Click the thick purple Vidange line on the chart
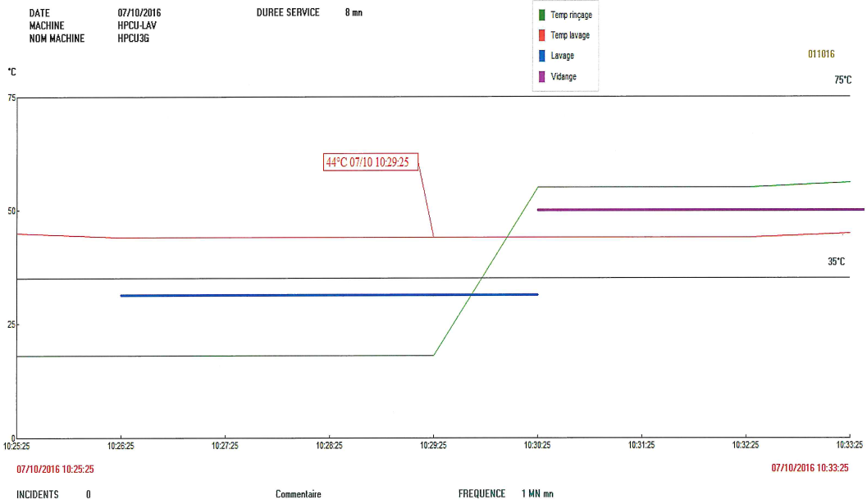Screen dimensions: 867x504 click(697, 210)
